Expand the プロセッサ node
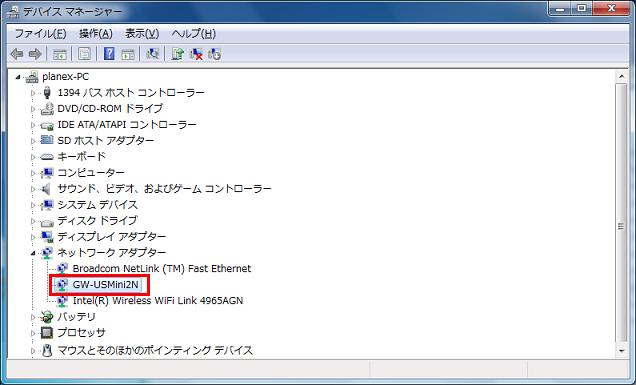 click(x=33, y=333)
